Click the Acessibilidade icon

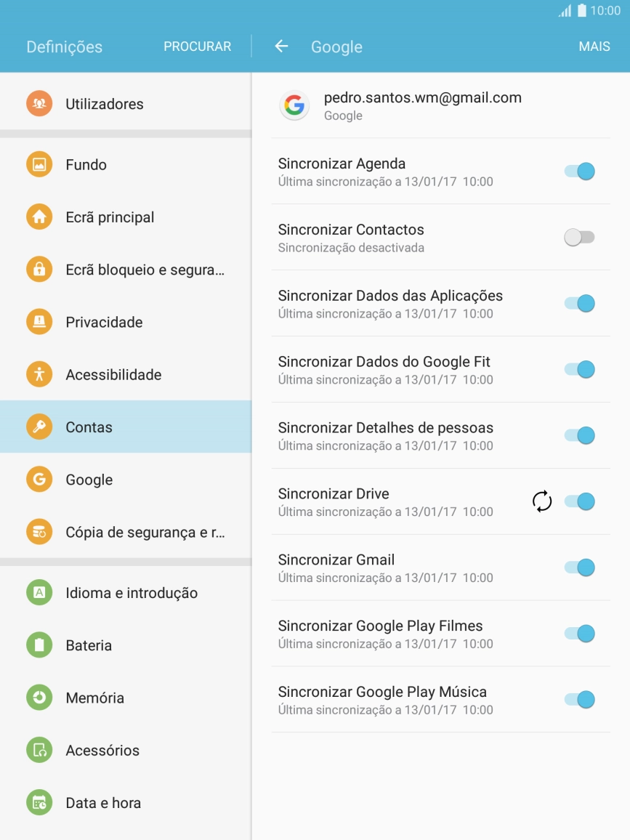[x=39, y=374]
